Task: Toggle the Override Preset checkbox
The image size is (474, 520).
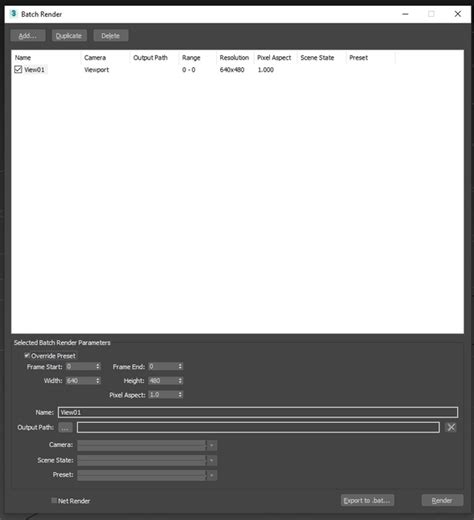Action: coord(27,356)
